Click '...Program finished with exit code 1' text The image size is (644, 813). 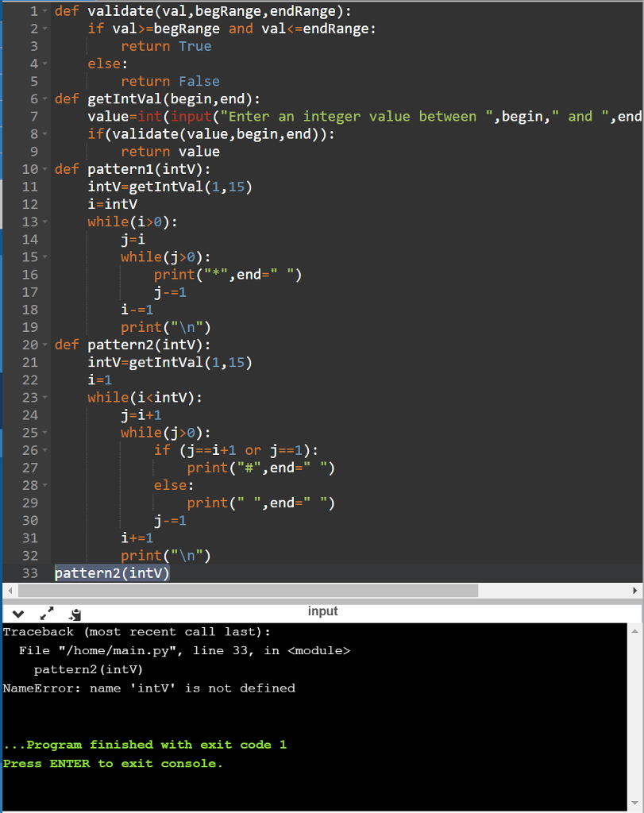(145, 745)
